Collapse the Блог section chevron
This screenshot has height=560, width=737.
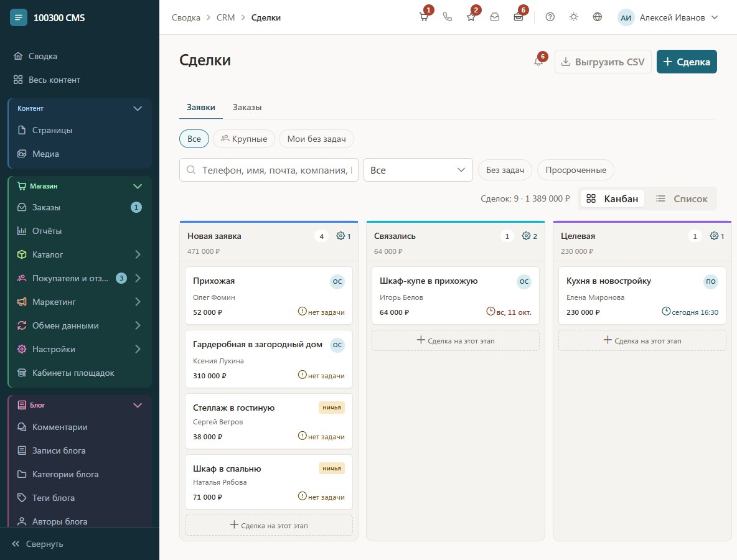(137, 406)
